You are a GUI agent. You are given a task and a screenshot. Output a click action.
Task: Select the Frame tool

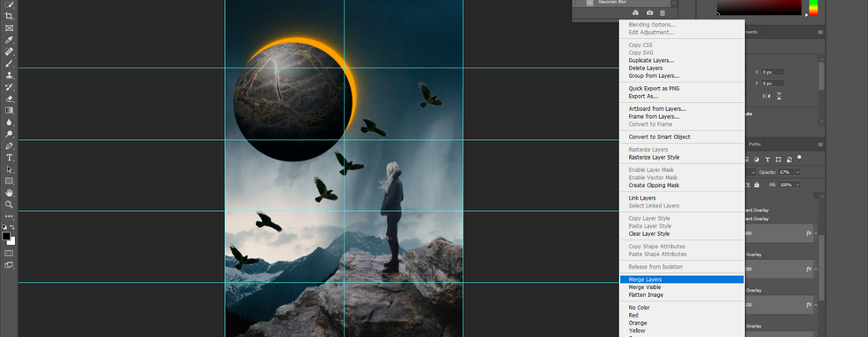click(x=9, y=27)
